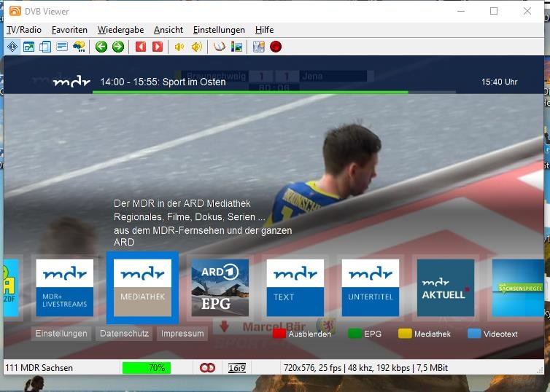Image resolution: width=550 pixels, height=392 pixels.
Task: Open the Ansicht menu
Action: tap(169, 30)
